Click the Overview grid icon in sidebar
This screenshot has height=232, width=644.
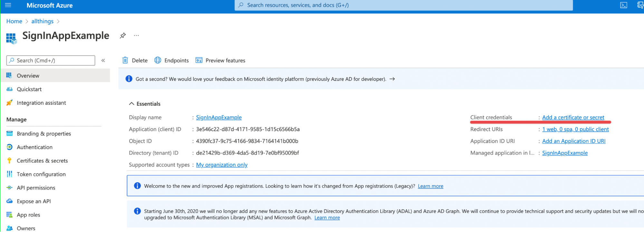pos(9,75)
